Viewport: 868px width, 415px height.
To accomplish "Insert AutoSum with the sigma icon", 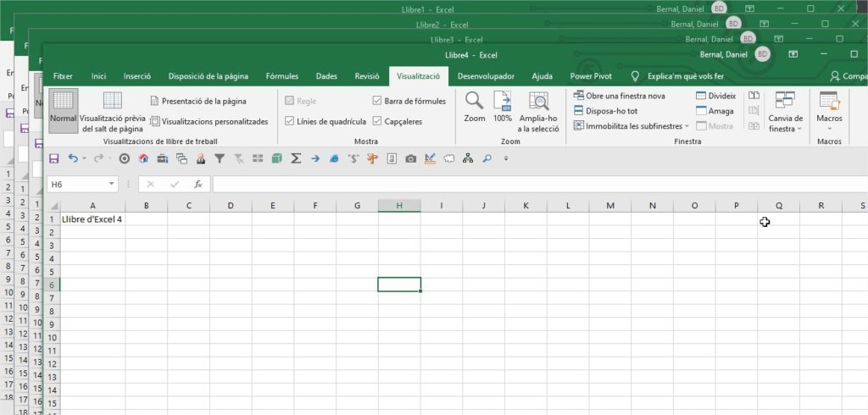I will pos(296,159).
